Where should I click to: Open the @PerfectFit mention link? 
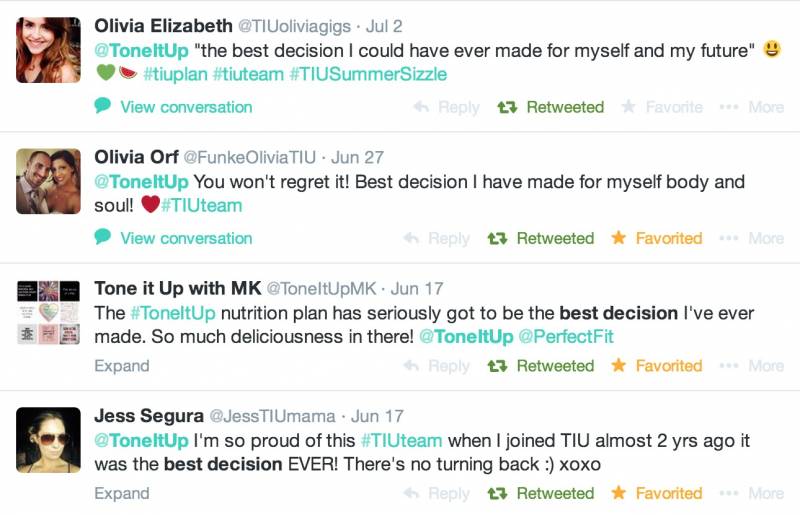566,337
